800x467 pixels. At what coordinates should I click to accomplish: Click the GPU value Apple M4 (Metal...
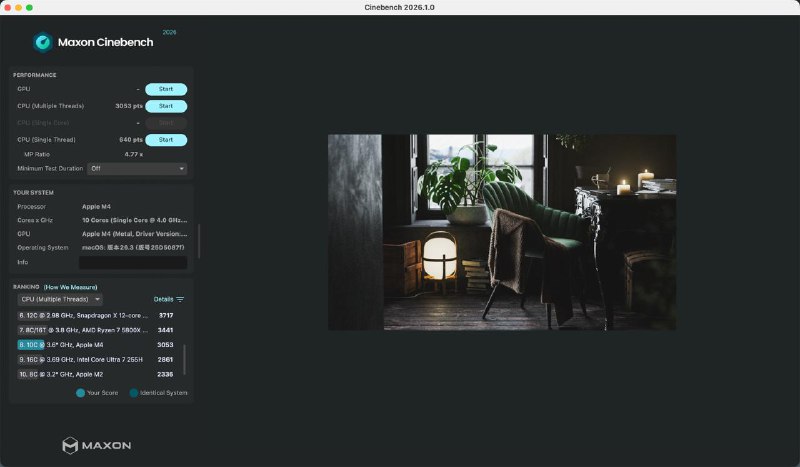click(134, 234)
